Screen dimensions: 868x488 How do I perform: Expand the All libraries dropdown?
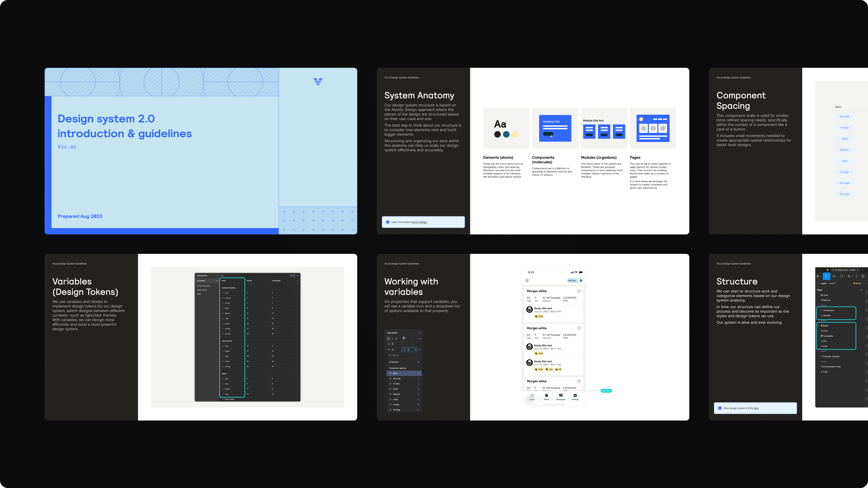pos(395,362)
